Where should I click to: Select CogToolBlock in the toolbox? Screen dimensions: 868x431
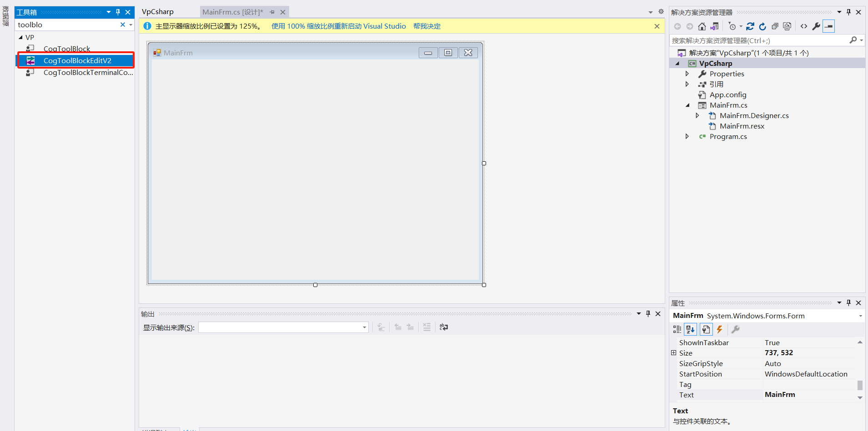[x=66, y=49]
